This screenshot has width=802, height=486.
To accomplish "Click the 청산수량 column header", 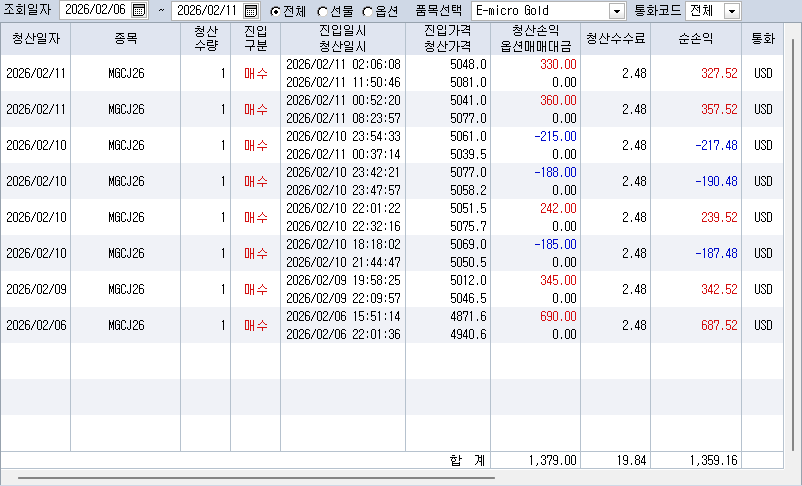I will (x=206, y=38).
